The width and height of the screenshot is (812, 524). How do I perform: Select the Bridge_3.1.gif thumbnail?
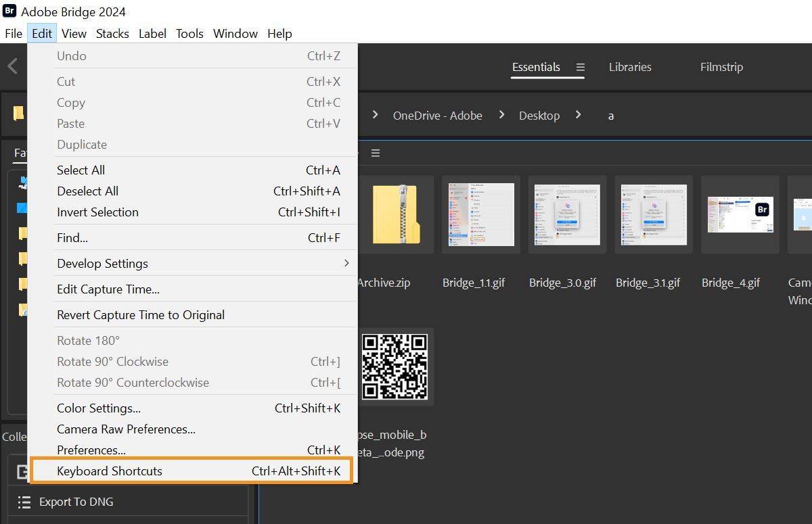click(654, 214)
